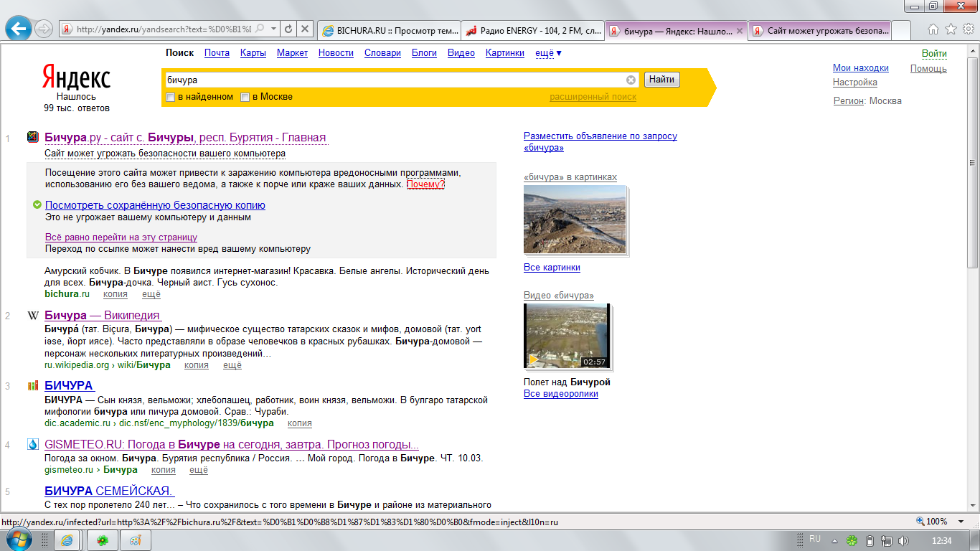Open the browser Tools gear icon
Image resolution: width=980 pixels, height=551 pixels.
(968, 29)
